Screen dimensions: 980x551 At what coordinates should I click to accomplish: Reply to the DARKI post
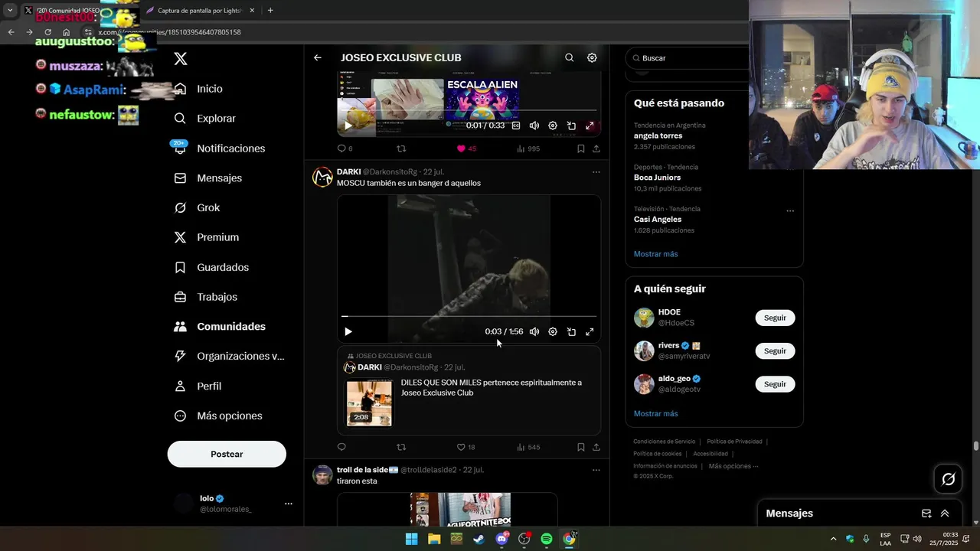tap(341, 447)
